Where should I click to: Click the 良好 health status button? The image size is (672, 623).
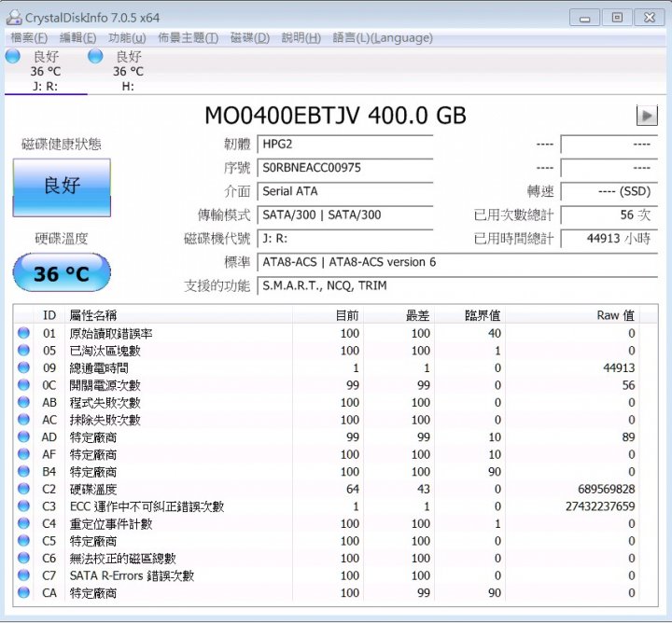pos(62,187)
